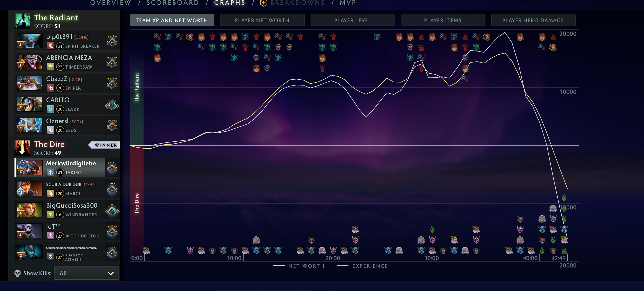Viewport: 644px width, 291px height.
Task: Open the Show Kills dropdown
Action: (x=86, y=273)
